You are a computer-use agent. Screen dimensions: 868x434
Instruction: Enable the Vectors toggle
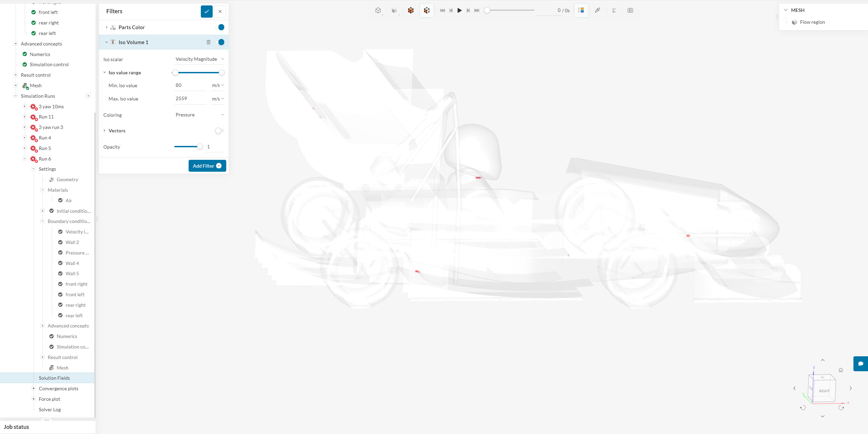click(219, 131)
